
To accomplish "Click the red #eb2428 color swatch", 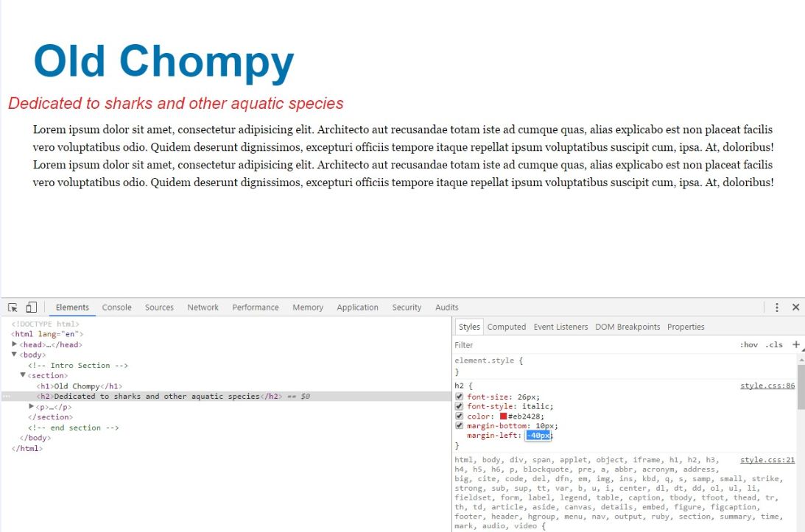I will pyautogui.click(x=504, y=416).
